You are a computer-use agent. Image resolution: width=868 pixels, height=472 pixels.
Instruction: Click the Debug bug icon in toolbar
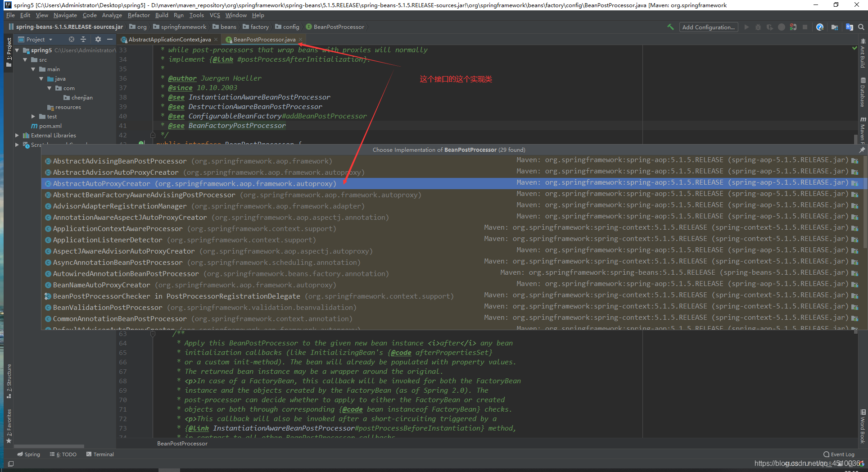758,27
